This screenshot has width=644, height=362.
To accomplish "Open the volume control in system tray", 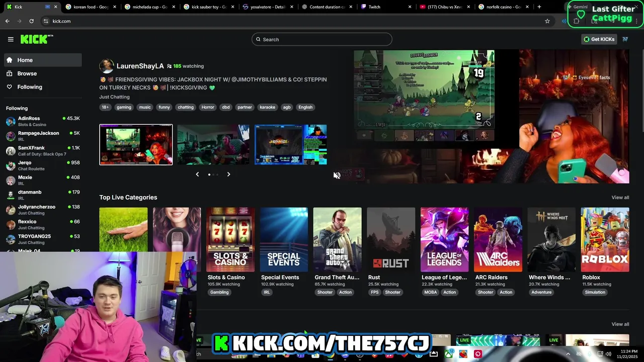I will (609, 354).
